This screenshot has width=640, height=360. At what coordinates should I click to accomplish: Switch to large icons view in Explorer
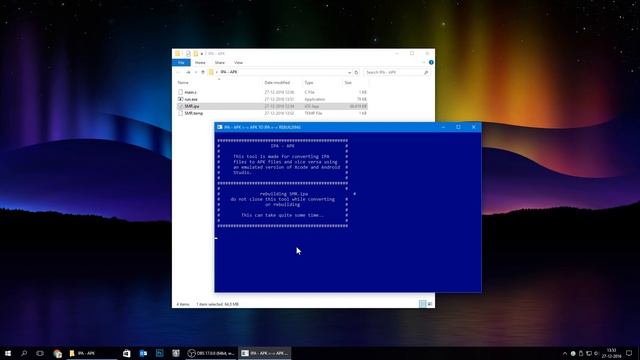(x=430, y=304)
